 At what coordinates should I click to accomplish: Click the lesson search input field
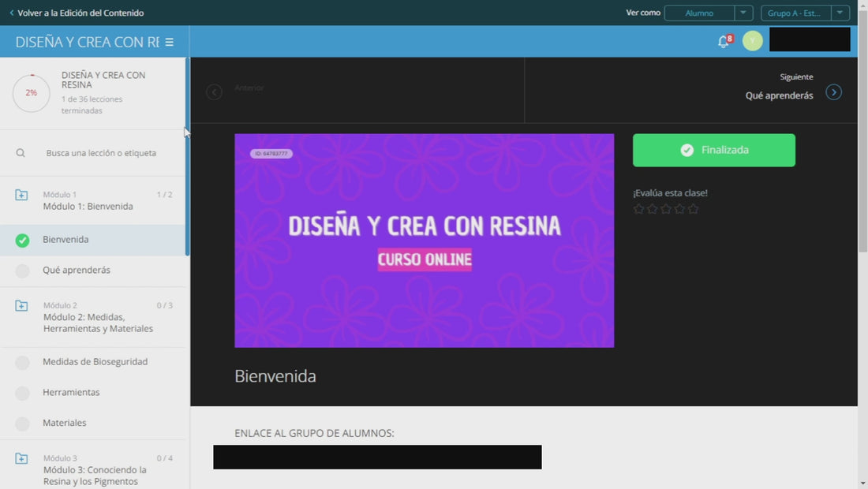tap(101, 153)
